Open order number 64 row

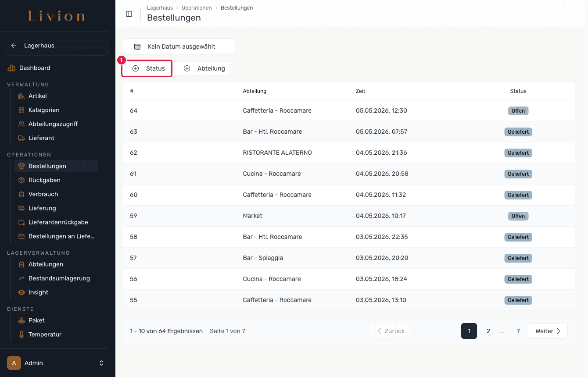pyautogui.click(x=349, y=111)
